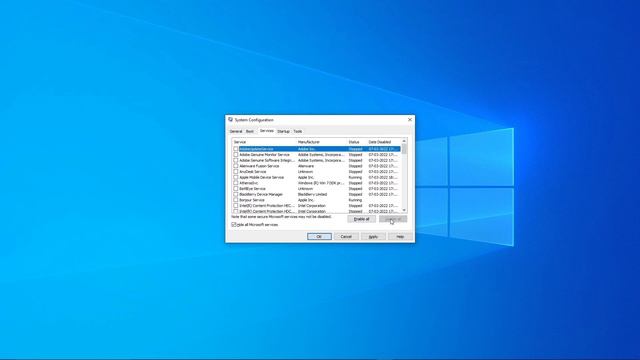Click the Windows (R) Win 7 DDK manufacturer cell

pos(321,183)
